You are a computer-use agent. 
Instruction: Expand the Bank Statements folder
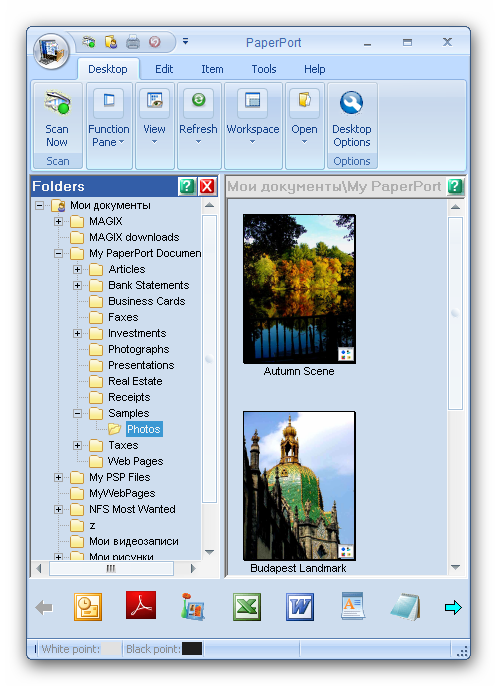[77, 285]
